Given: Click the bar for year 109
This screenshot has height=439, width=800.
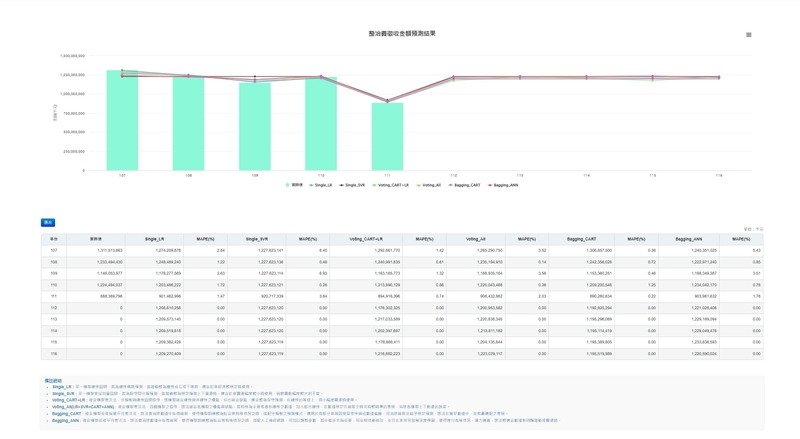Looking at the screenshot, I should [255, 126].
